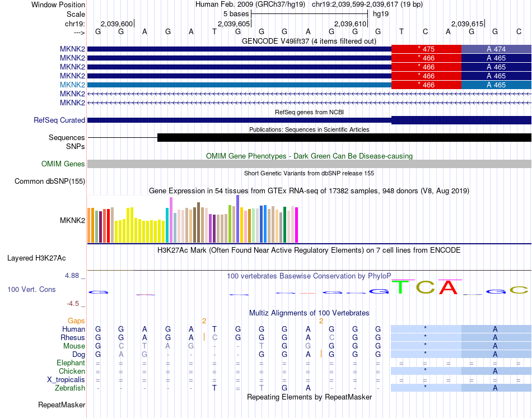Click MKNK2 label beside GTEx bar chart
Screen dimensions: 532x418
pyautogui.click(x=72, y=220)
